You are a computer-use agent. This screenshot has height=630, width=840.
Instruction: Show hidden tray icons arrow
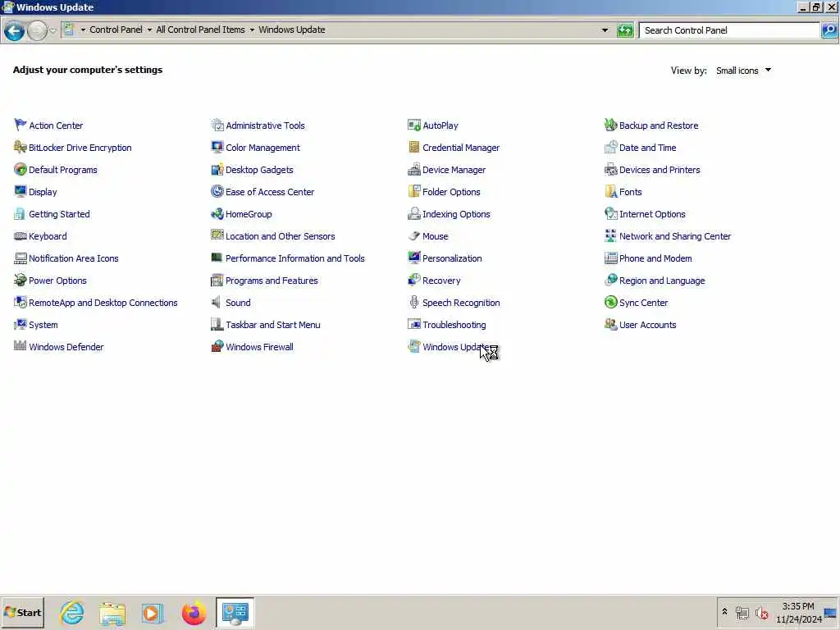(725, 612)
